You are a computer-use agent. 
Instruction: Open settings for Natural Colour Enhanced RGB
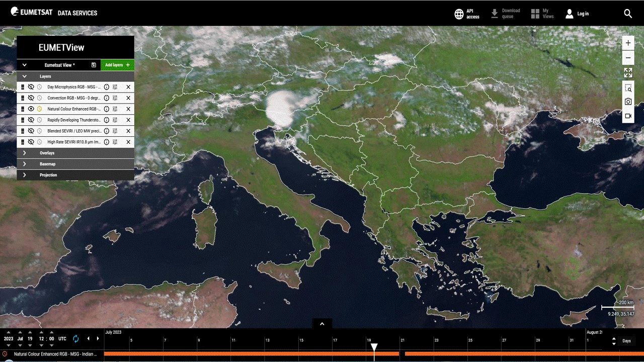click(115, 109)
